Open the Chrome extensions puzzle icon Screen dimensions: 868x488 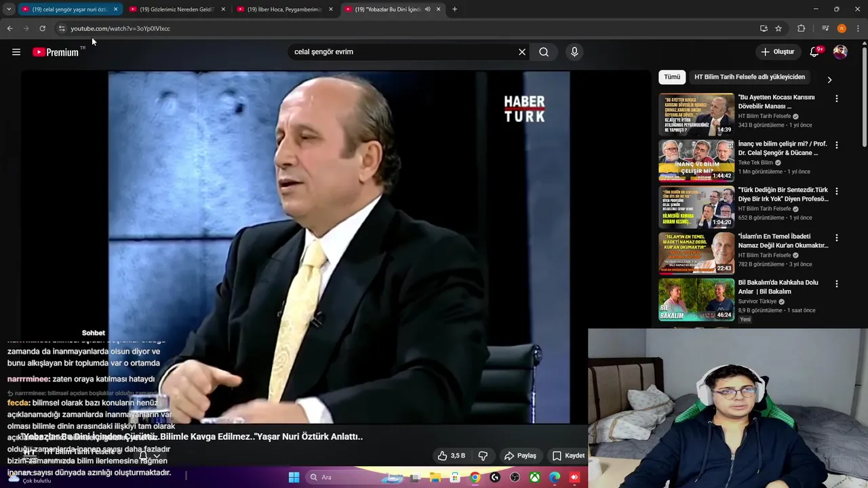pyautogui.click(x=801, y=28)
